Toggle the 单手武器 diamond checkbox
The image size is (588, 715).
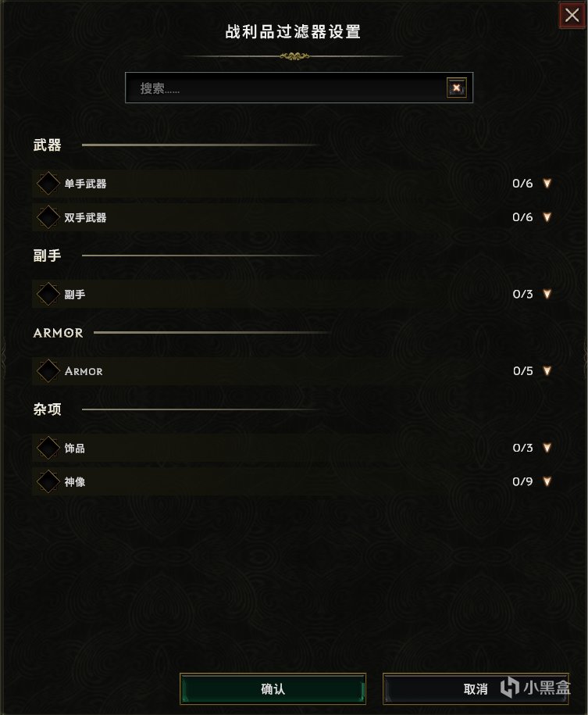pyautogui.click(x=48, y=184)
